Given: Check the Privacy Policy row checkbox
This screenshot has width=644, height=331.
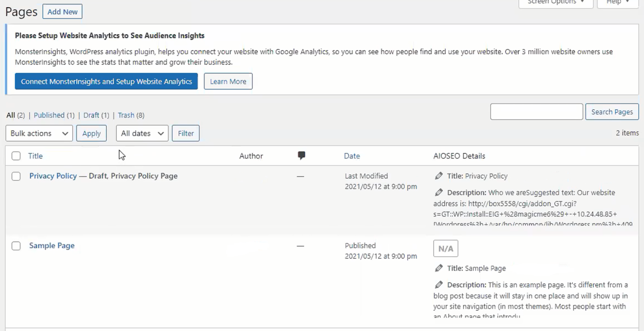Looking at the screenshot, I should 16,176.
